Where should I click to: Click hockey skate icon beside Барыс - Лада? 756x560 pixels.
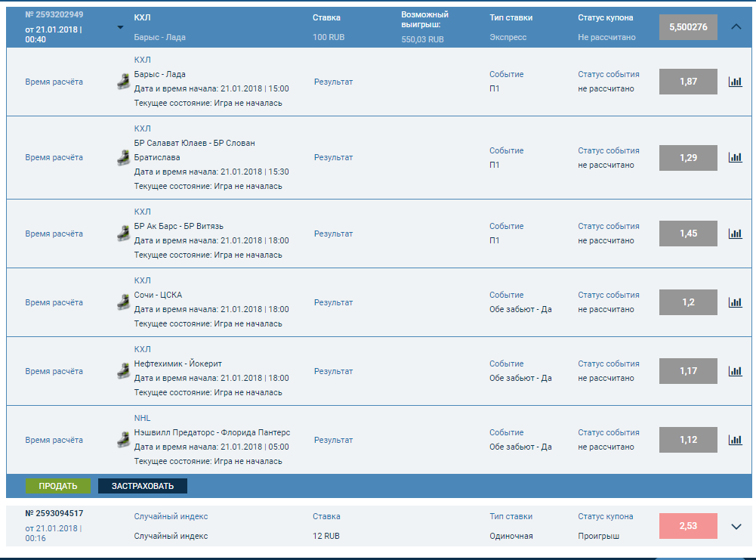pos(124,82)
